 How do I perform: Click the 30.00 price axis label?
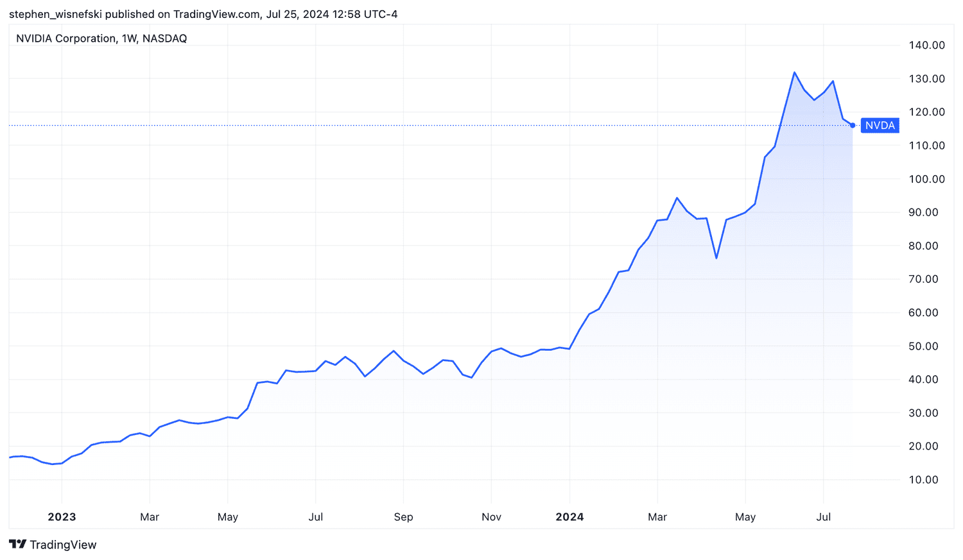tap(923, 412)
